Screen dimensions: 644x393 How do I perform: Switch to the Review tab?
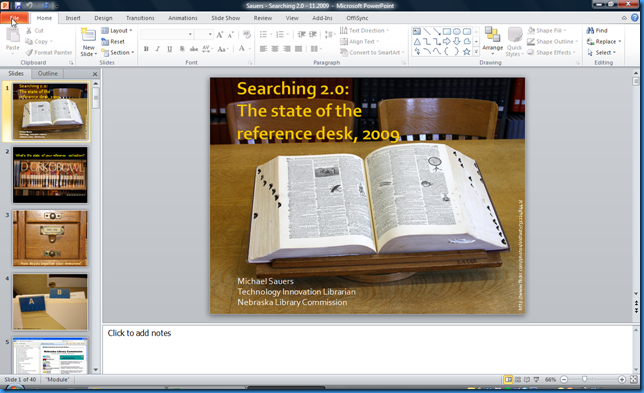[x=263, y=18]
